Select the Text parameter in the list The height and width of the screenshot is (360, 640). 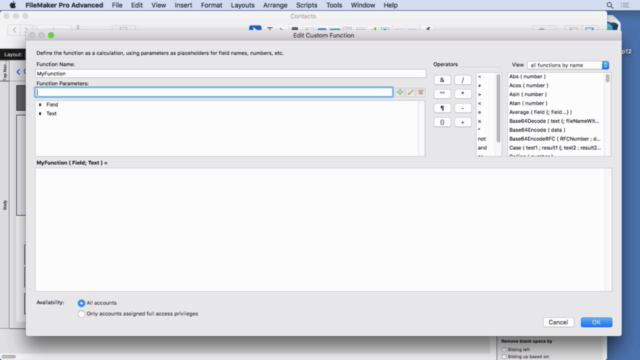point(51,114)
